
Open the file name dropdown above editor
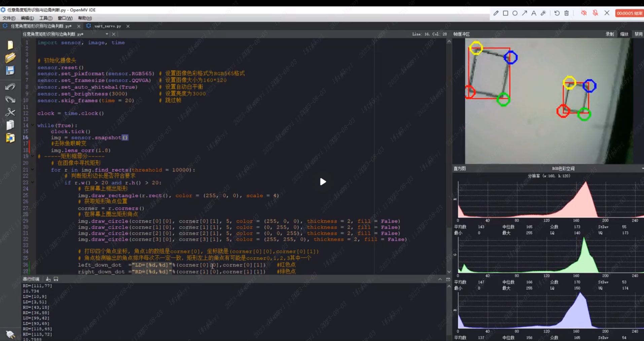(107, 34)
